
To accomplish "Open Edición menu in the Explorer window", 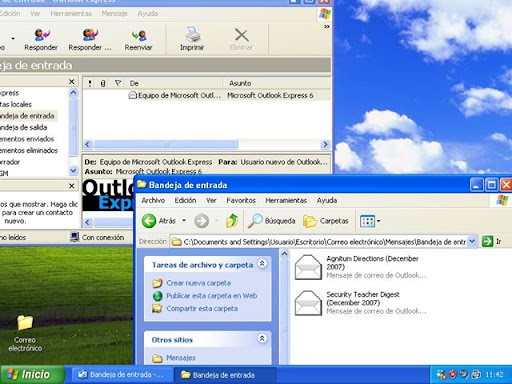I will 185,200.
